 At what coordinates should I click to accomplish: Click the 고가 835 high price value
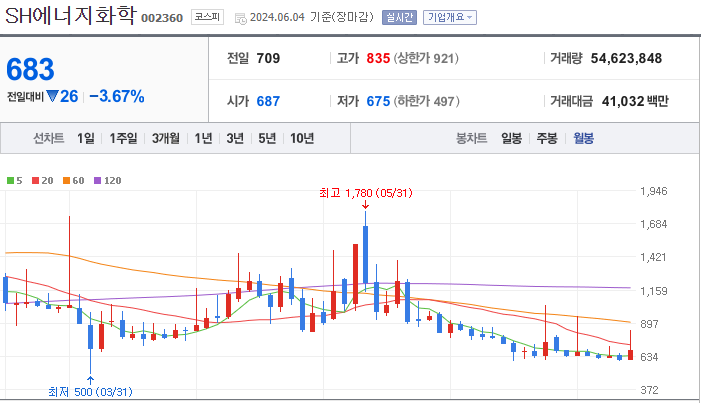tap(378, 58)
